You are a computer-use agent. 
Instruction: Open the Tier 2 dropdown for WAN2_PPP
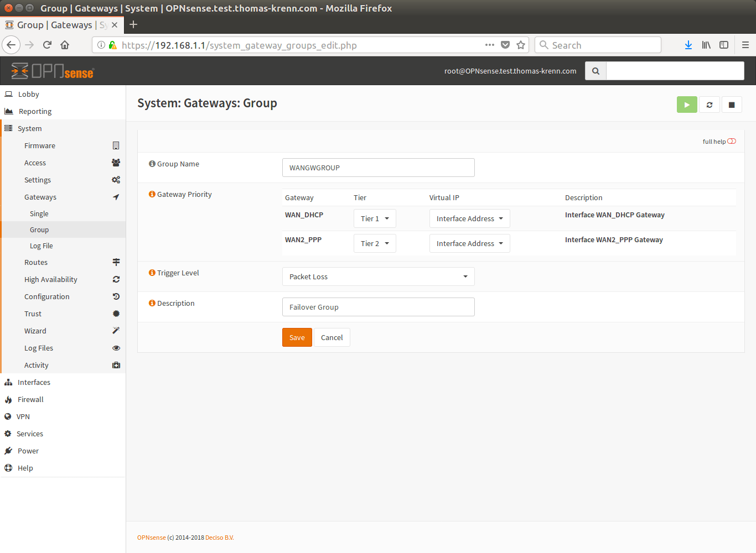(x=375, y=243)
